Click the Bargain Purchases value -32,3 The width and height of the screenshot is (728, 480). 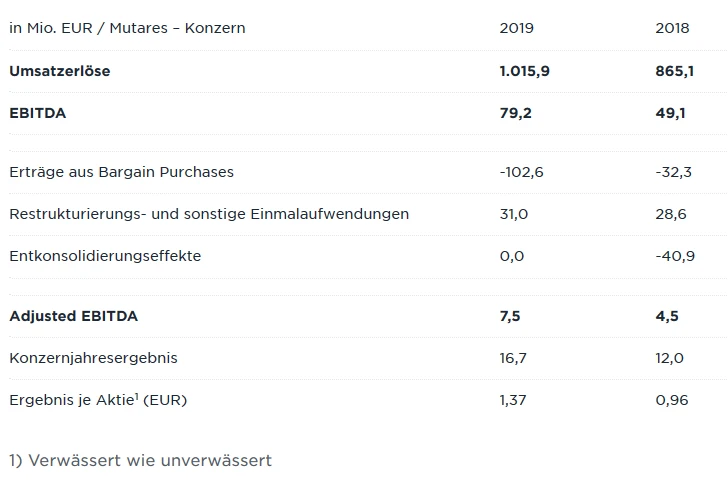(673, 172)
